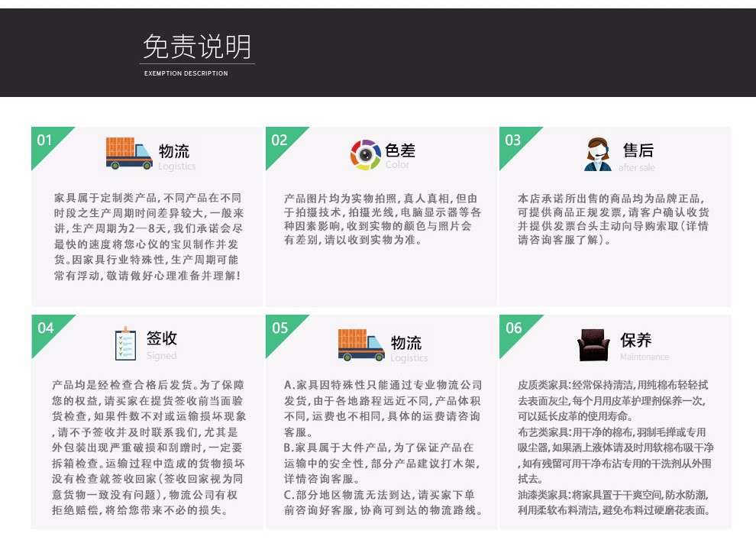Click the brown armchair icon beside 保养
Image resolution: width=756 pixels, height=556 pixels.
click(x=593, y=344)
